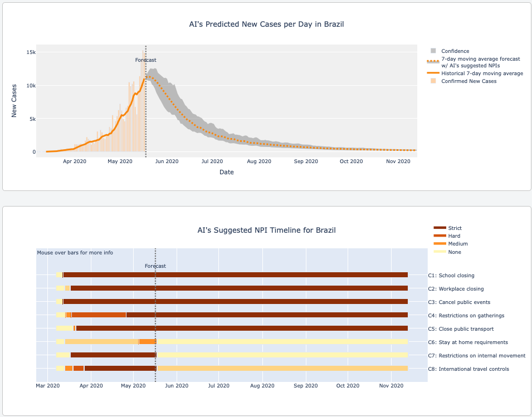The image size is (532, 417).
Task: Toggle Confirmed New Cases legend entry
Action: point(468,81)
